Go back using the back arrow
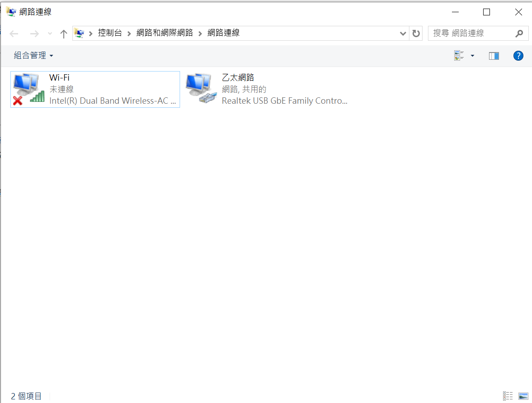532x403 pixels. [14, 33]
